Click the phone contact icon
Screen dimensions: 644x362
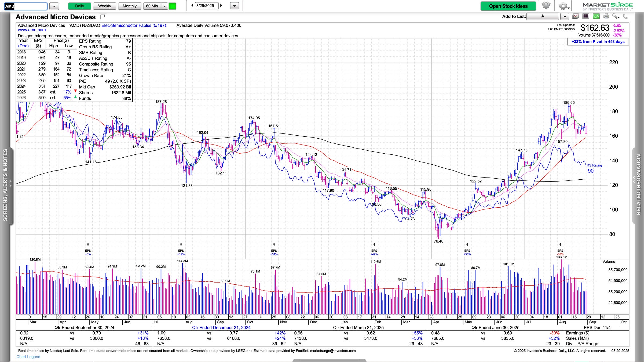click(625, 16)
